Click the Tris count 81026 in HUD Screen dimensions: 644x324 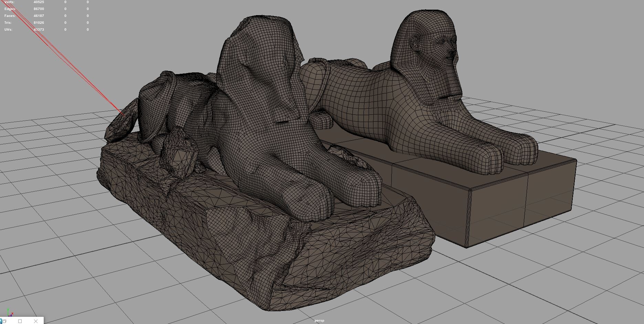39,23
